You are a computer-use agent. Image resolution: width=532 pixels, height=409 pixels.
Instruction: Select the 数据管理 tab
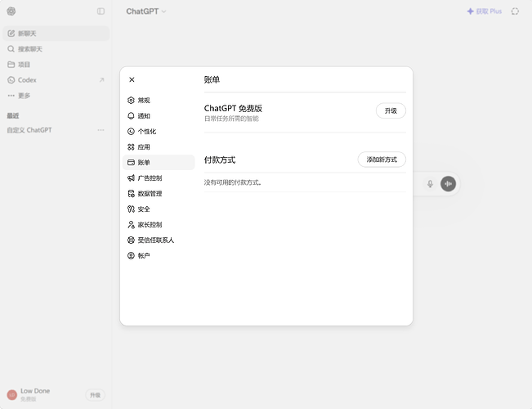[x=159, y=194]
